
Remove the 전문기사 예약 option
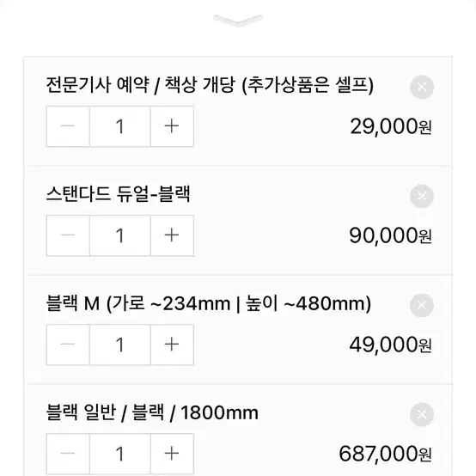[422, 87]
